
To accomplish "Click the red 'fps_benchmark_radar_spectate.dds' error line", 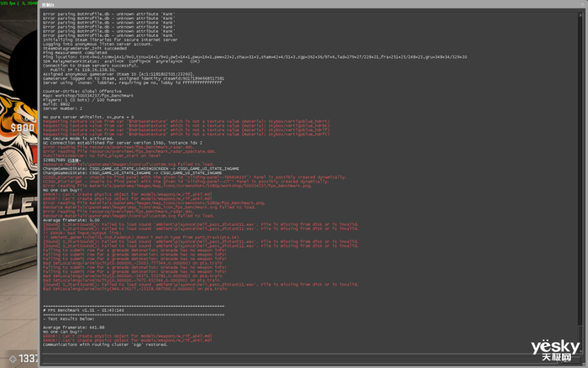I will 129,151.
